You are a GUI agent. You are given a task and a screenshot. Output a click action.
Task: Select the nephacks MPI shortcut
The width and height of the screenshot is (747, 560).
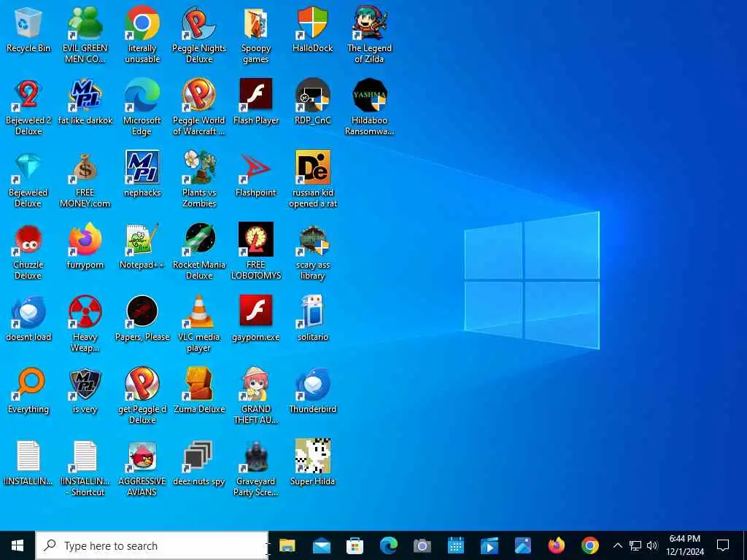click(x=142, y=167)
